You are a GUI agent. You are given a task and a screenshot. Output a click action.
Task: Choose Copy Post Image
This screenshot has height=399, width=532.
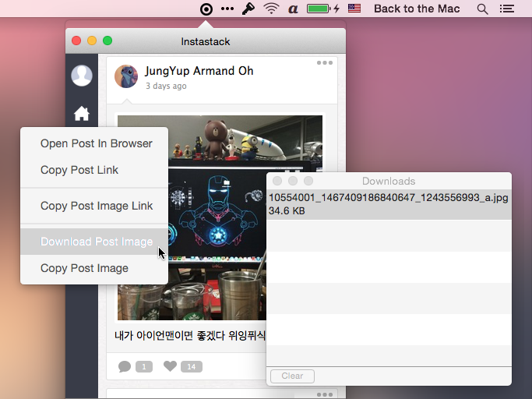(94, 268)
